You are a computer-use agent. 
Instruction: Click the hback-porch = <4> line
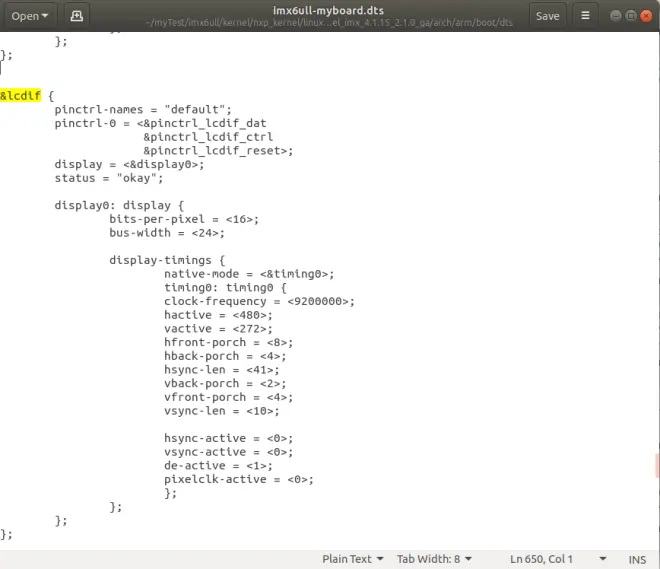click(x=225, y=356)
